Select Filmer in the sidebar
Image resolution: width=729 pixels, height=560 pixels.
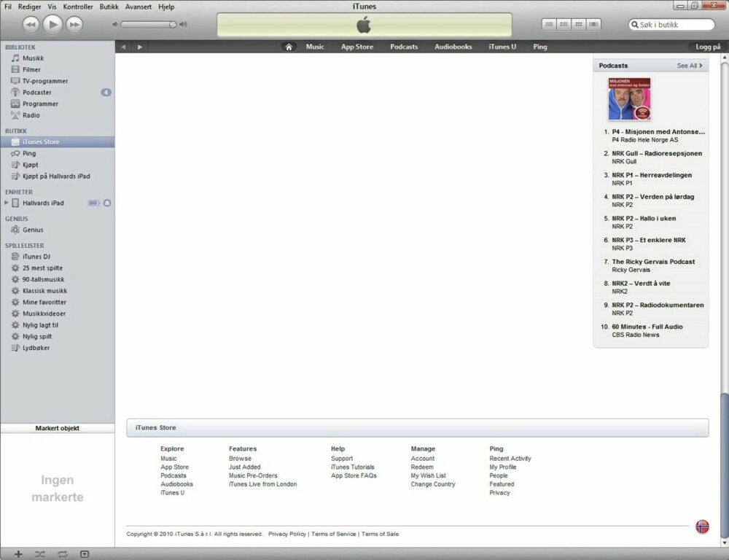pos(57,69)
